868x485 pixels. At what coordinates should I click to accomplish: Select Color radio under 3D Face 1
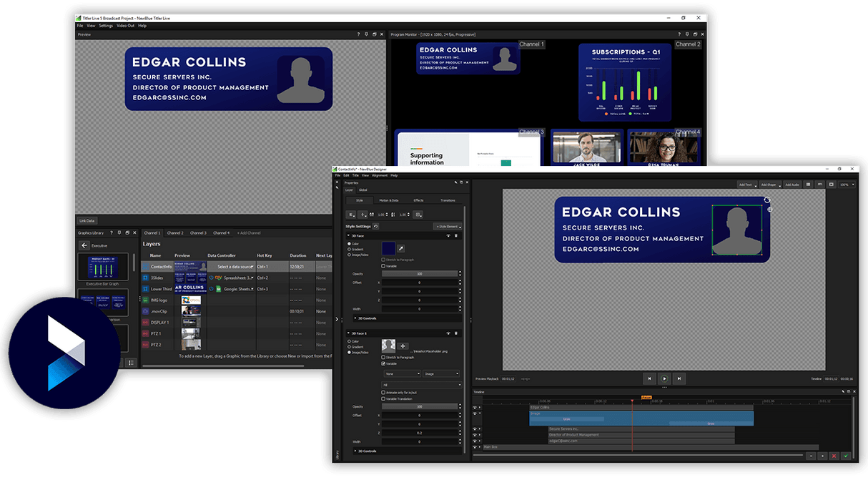[349, 341]
